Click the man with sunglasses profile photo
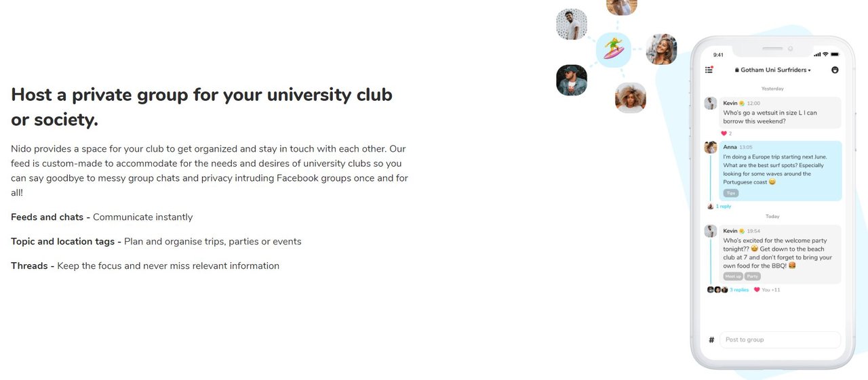Screen dimensions: 868x380 (x=572, y=80)
